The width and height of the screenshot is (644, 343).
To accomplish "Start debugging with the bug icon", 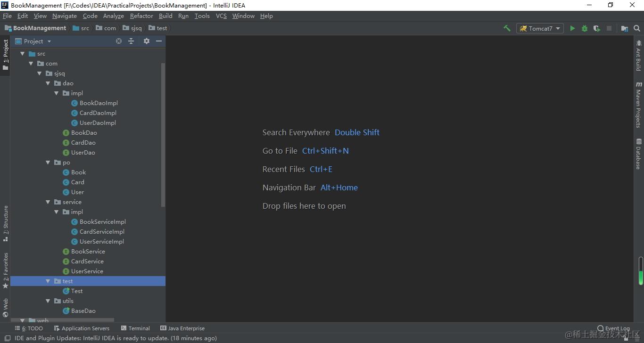I will pos(585,28).
